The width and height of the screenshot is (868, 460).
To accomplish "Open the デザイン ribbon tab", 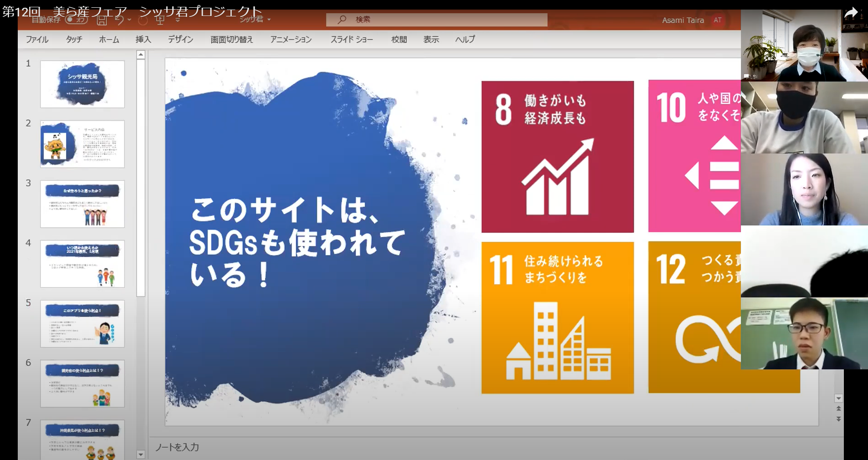I will tap(180, 40).
